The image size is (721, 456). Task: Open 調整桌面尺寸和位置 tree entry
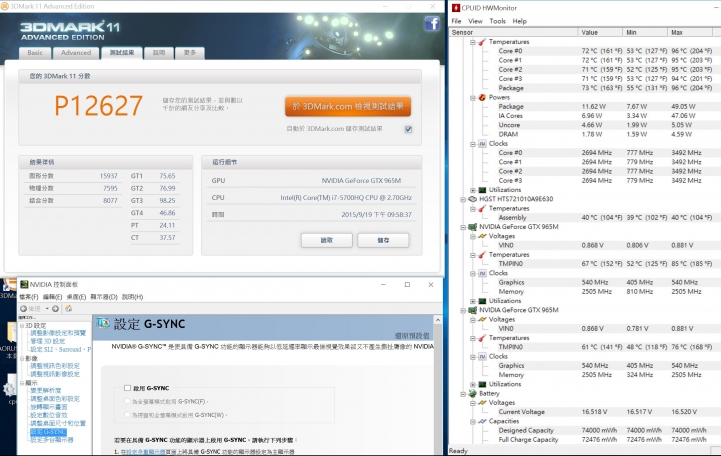click(58, 423)
